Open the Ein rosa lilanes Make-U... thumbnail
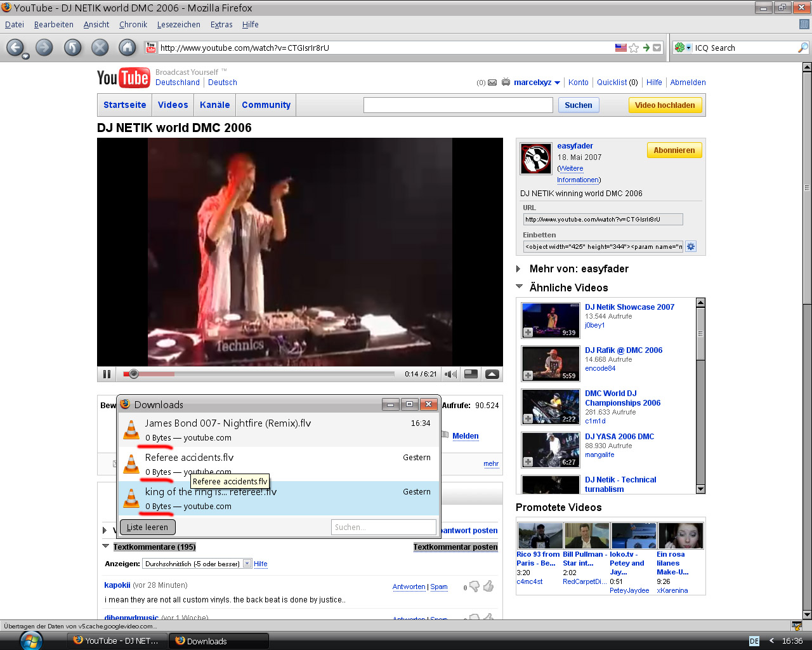Image resolution: width=812 pixels, height=650 pixels. pyautogui.click(x=680, y=536)
